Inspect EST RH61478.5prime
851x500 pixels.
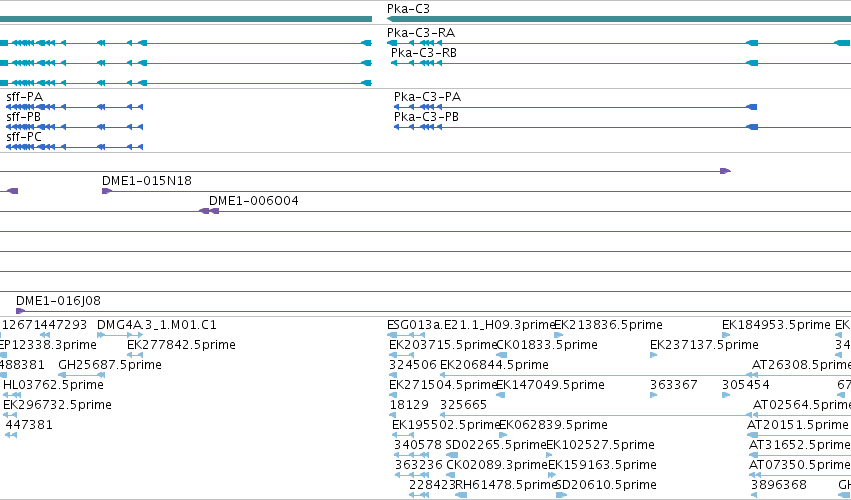pos(507,485)
